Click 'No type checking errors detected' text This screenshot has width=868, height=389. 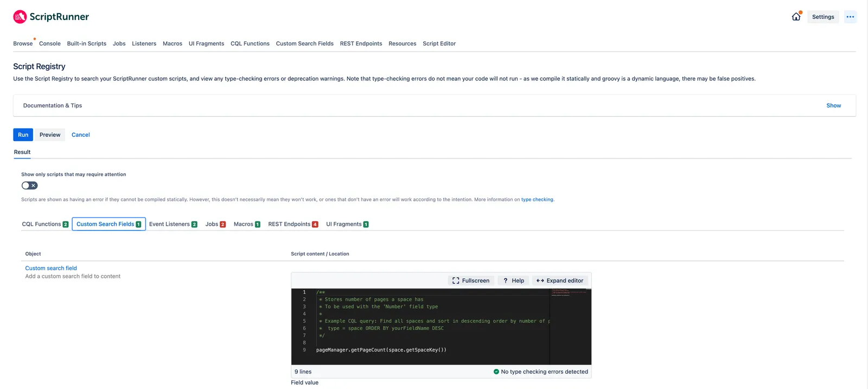click(x=544, y=372)
